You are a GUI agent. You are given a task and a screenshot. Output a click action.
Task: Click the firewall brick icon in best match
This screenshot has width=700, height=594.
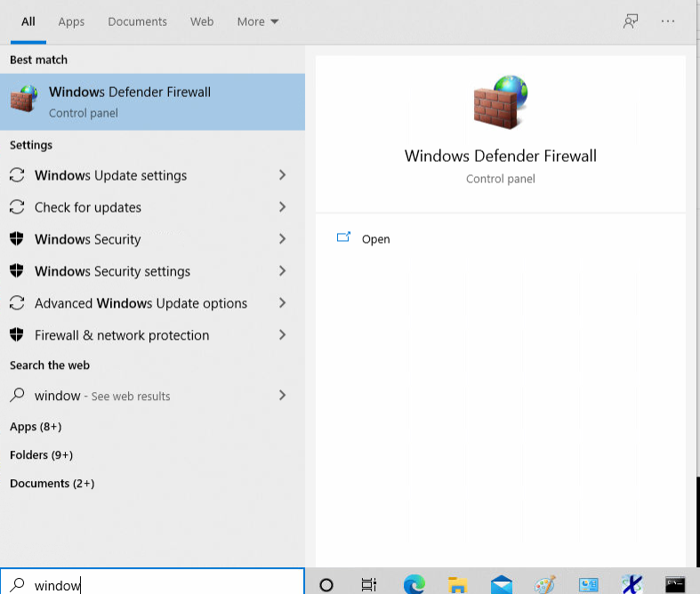24,99
